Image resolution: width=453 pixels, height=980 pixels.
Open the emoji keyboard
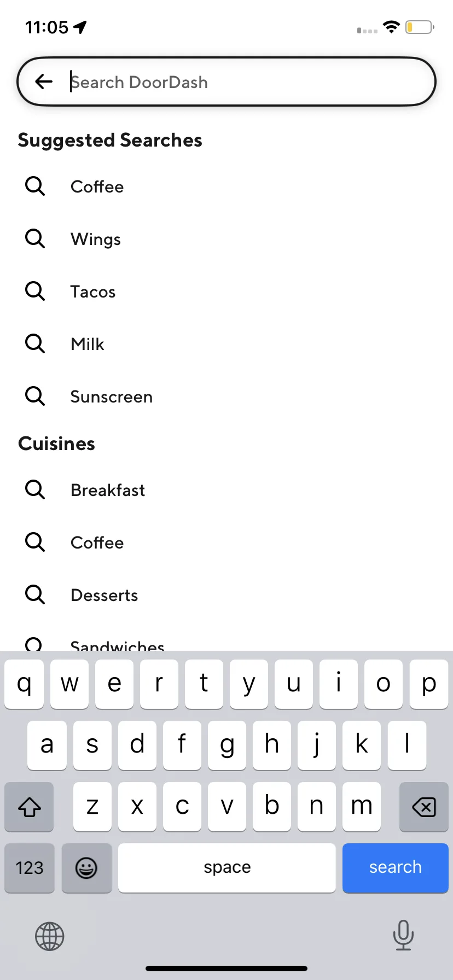86,868
